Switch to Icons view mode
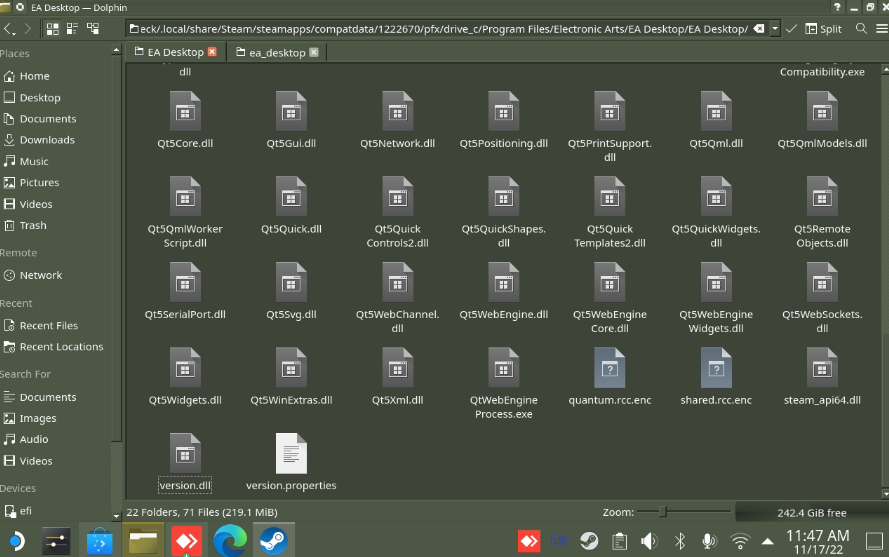The height and width of the screenshot is (557, 889). 52,29
